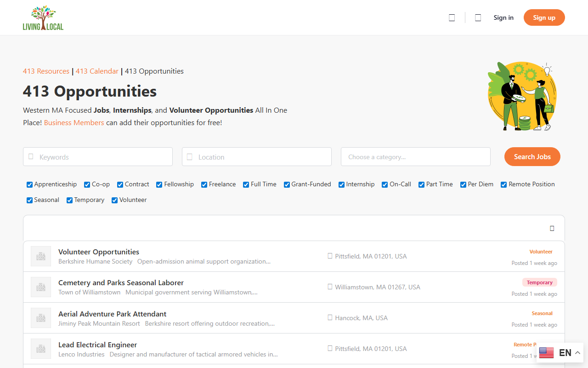Expand the EN language selector chevron
The height and width of the screenshot is (368, 588).
[x=578, y=353]
